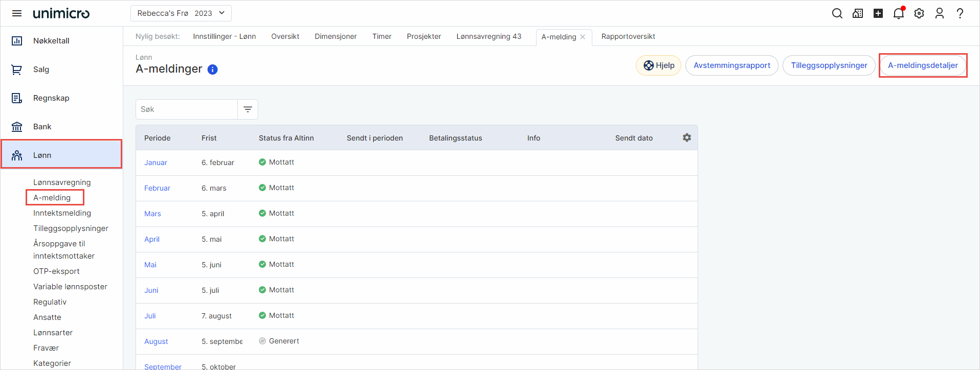Open table column settings gear

click(x=687, y=137)
